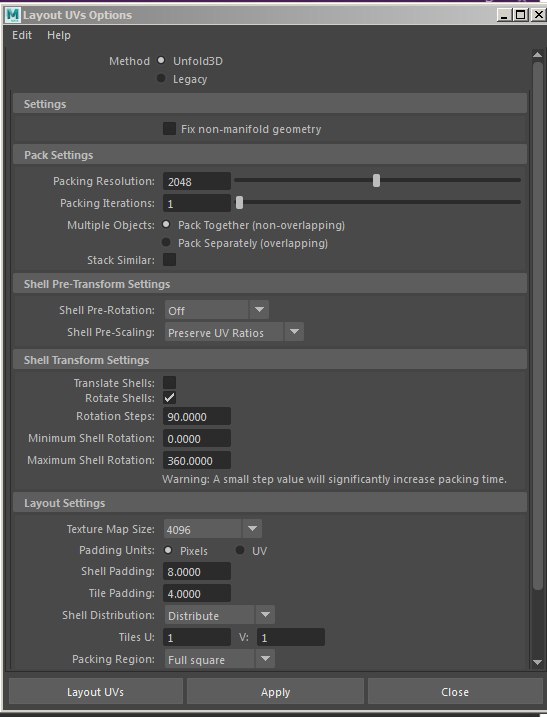Open the Shell Pre-Scaling dropdown

tap(234, 332)
